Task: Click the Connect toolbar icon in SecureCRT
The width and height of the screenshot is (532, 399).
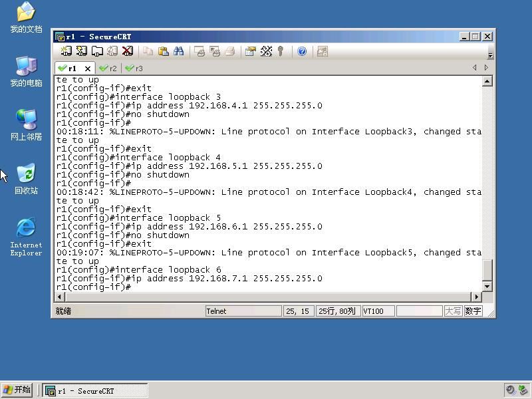Action: [66, 51]
